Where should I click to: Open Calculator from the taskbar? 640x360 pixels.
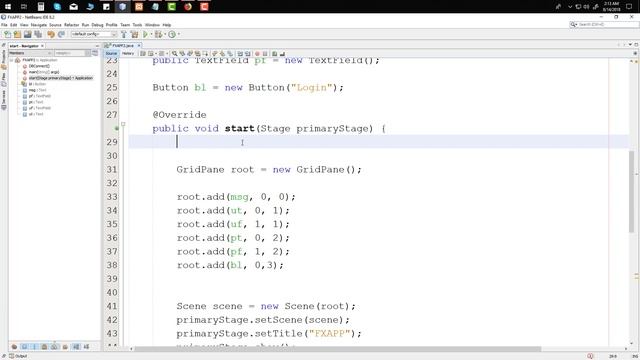click(x=41, y=7)
